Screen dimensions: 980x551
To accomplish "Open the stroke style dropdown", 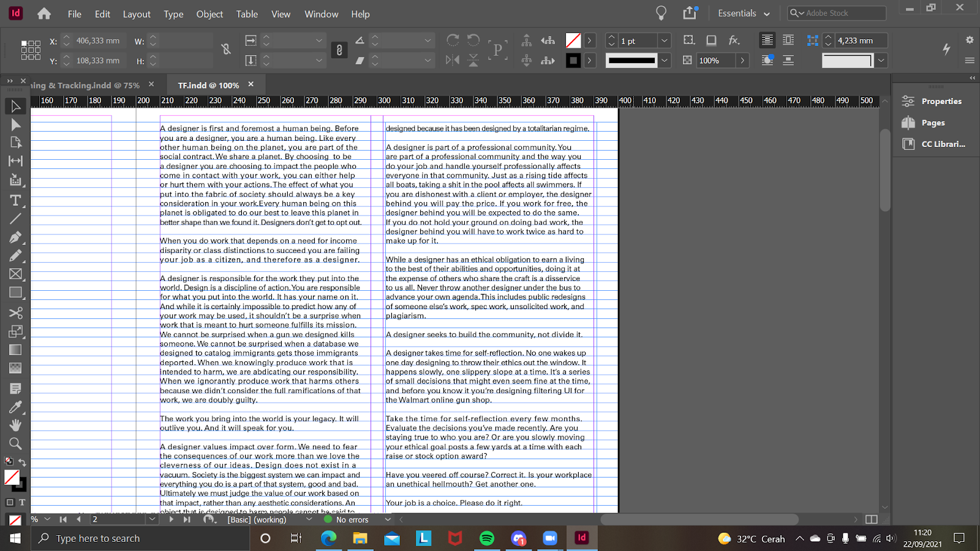I will (x=665, y=61).
